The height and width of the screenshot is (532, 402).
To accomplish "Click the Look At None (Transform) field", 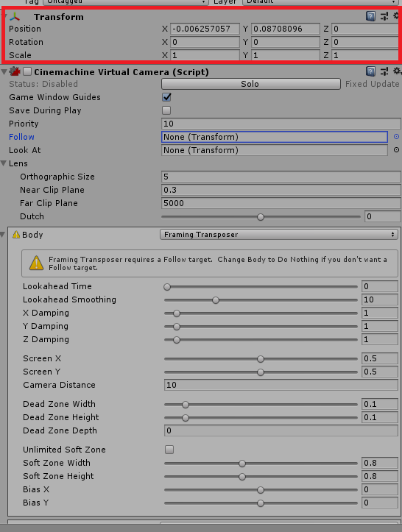I will click(275, 150).
